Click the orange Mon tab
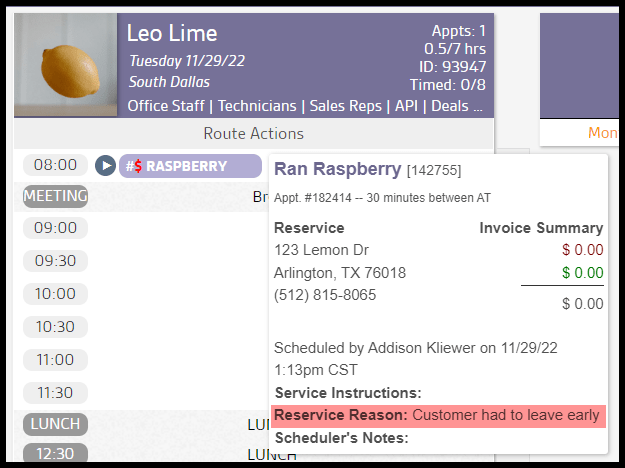Image resolution: width=625 pixels, height=468 pixels. click(603, 133)
